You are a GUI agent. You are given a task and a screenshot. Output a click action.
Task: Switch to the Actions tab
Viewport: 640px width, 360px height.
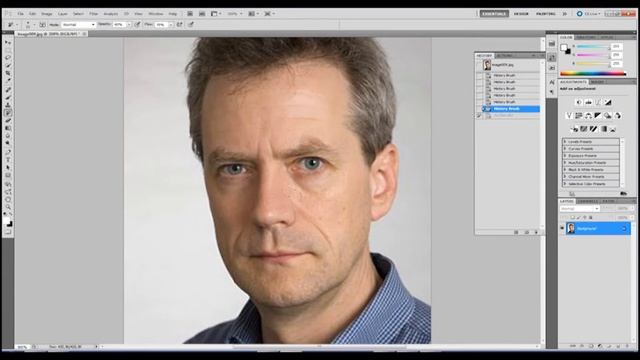click(504, 56)
